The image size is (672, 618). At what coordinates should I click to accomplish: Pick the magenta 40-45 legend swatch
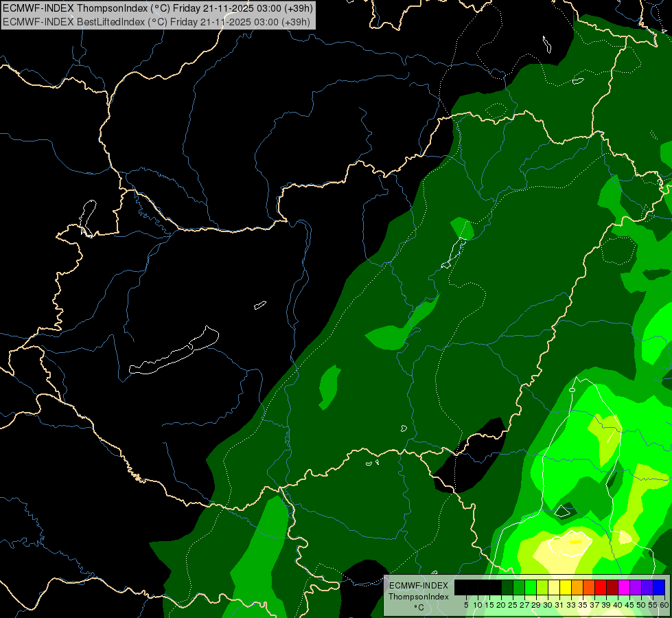(x=624, y=587)
